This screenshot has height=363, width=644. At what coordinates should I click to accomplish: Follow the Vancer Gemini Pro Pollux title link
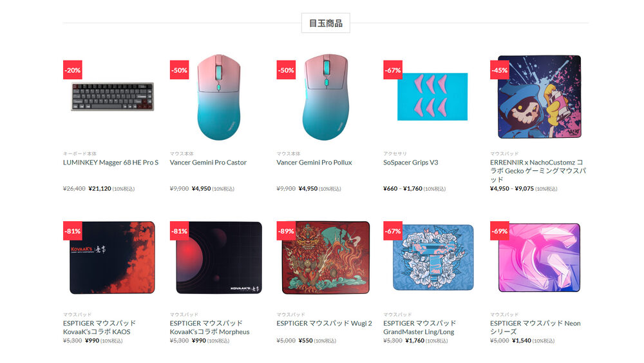[314, 162]
